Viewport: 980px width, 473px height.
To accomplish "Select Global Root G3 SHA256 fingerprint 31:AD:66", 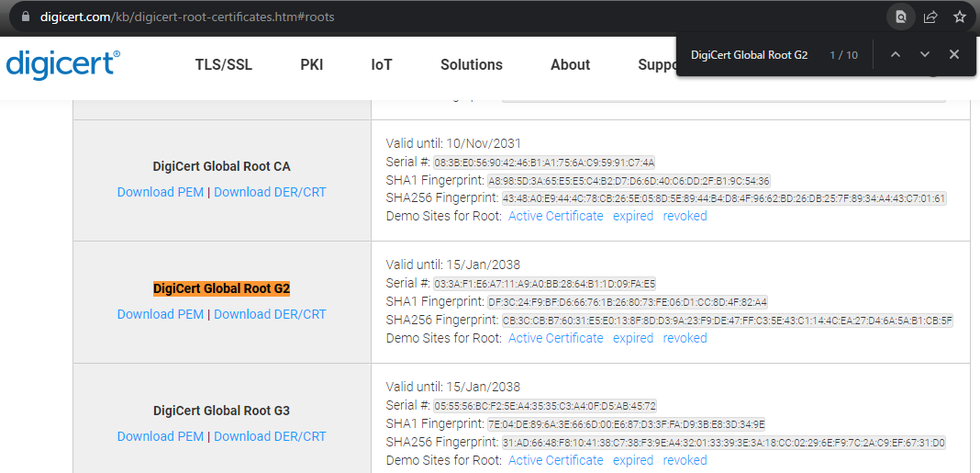I will click(x=724, y=443).
